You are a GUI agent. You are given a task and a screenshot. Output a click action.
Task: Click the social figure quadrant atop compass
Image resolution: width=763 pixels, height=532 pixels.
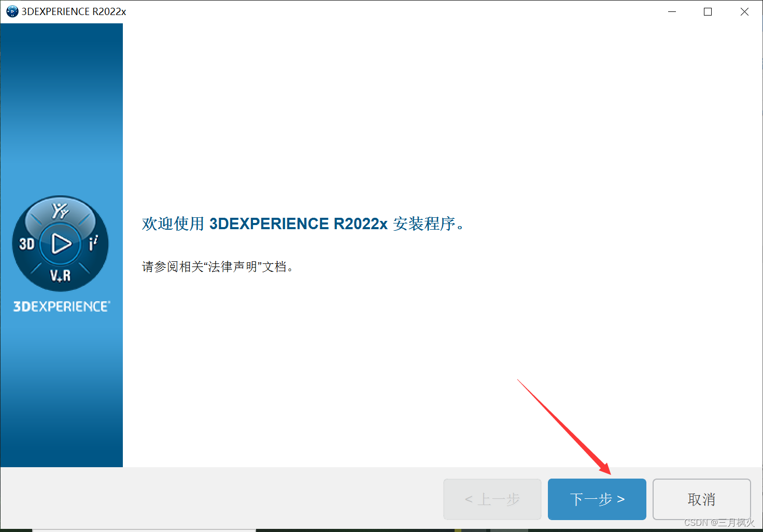tap(60, 211)
